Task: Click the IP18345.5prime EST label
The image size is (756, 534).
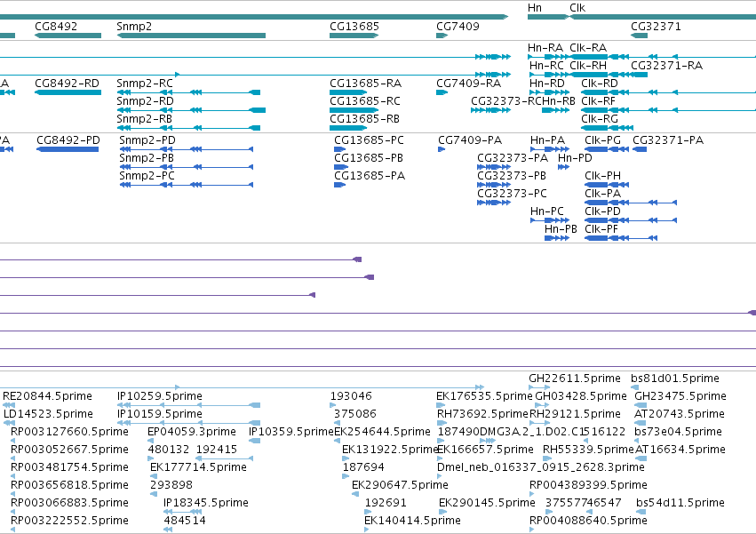Action: point(206,503)
